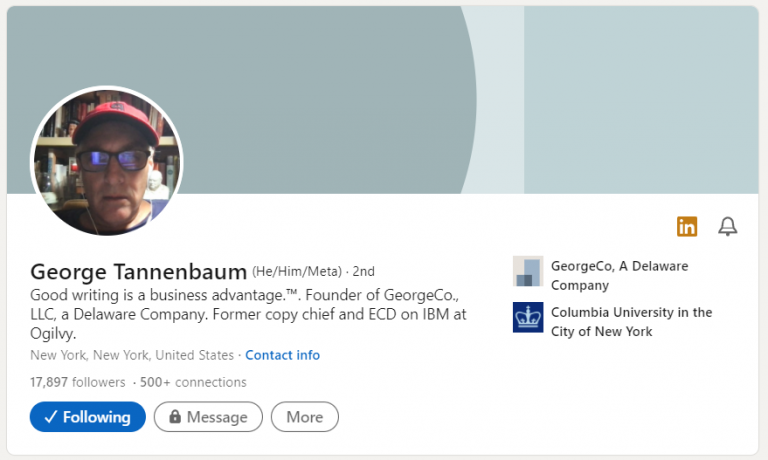Click the notification bell icon
The image size is (768, 460).
coord(728,227)
